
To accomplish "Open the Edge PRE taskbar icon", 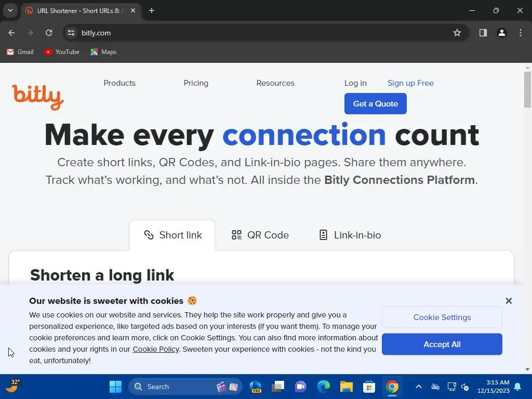I will [x=255, y=387].
